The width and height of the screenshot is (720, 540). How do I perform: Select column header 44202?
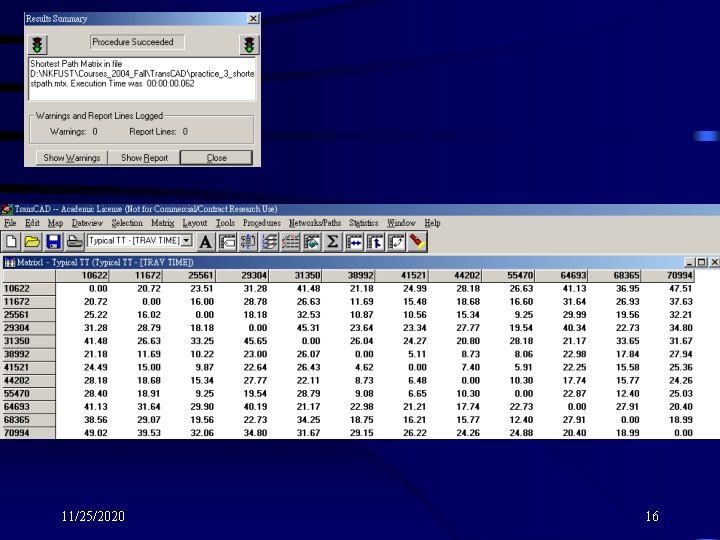point(455,276)
